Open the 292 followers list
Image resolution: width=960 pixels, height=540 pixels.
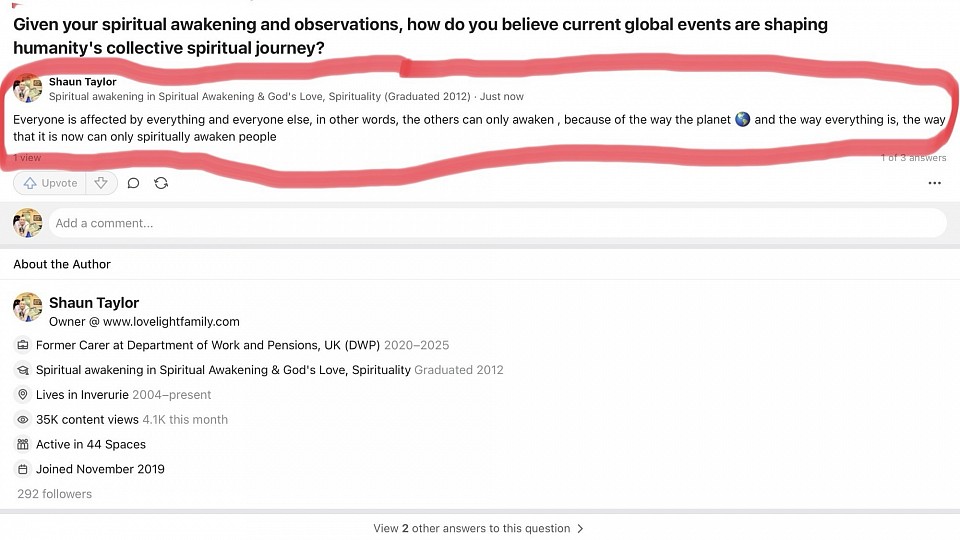click(54, 494)
